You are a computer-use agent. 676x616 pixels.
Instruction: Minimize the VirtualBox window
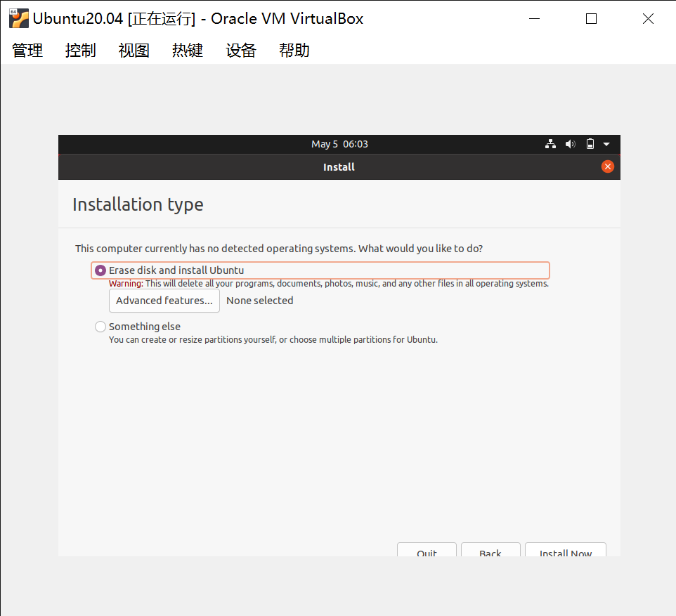point(534,18)
